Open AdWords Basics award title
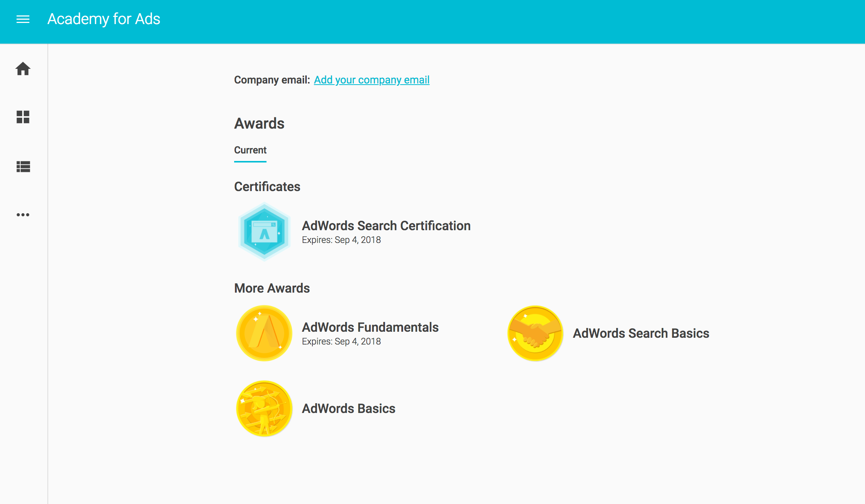This screenshot has height=504, width=865. (349, 408)
